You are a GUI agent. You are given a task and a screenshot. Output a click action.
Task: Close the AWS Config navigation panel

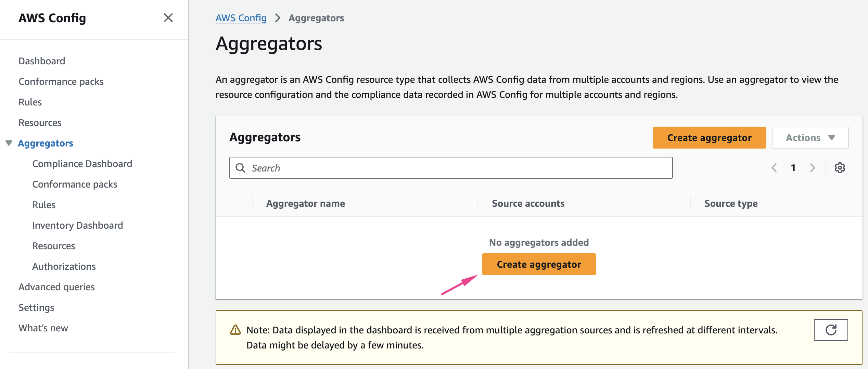(x=168, y=18)
